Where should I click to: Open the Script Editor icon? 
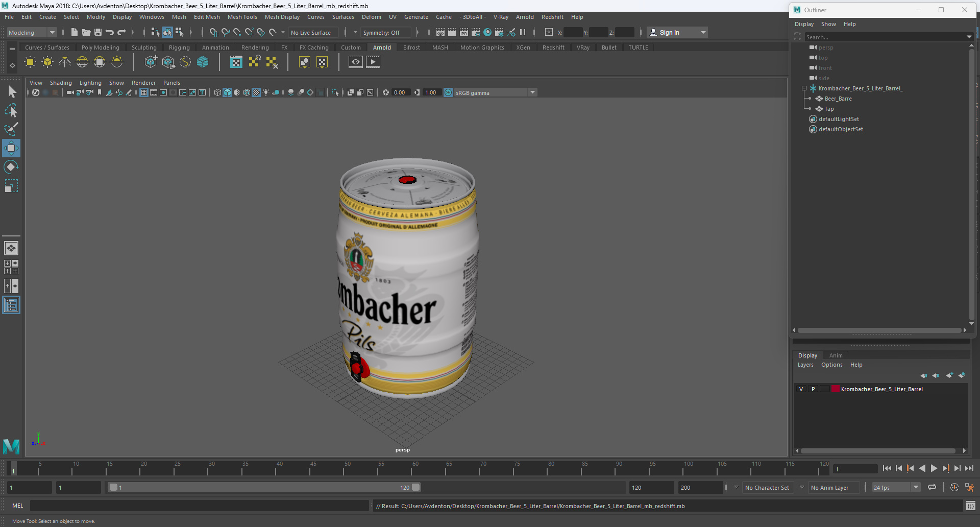pos(971,506)
